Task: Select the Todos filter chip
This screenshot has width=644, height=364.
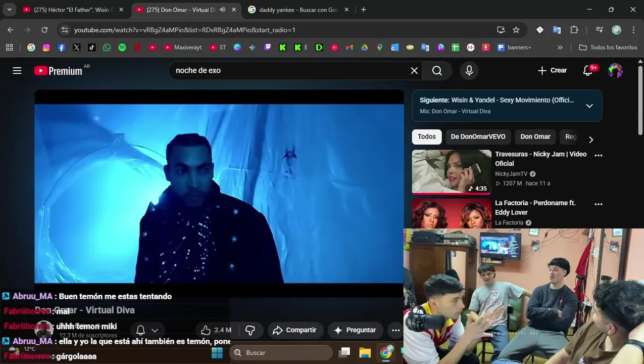Action: tap(427, 136)
